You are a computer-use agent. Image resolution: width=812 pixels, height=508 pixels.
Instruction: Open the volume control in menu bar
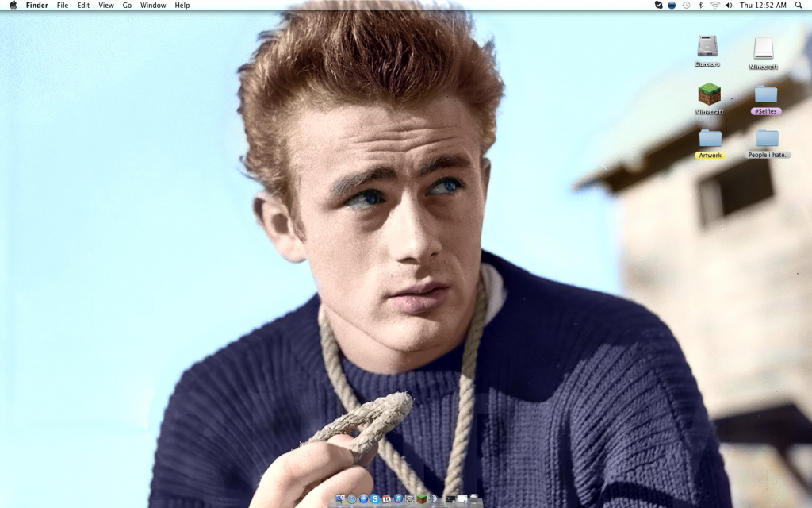tap(729, 6)
